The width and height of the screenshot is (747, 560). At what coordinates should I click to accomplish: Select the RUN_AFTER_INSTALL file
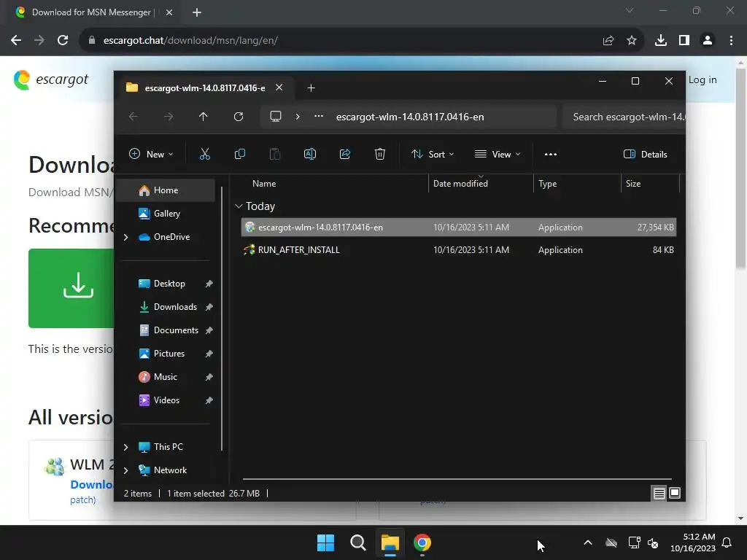coord(458,250)
